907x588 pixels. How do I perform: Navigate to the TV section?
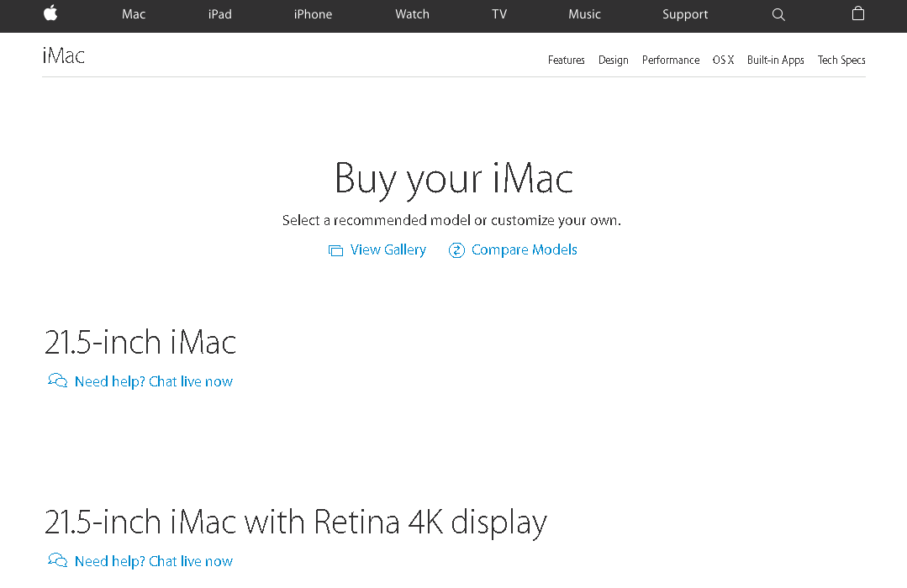click(499, 14)
